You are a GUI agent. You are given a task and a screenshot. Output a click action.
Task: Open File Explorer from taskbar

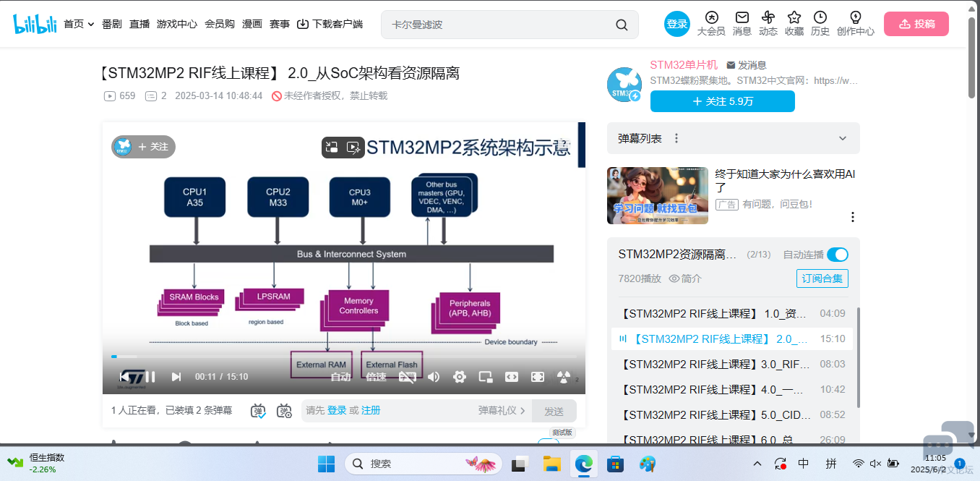[551, 464]
